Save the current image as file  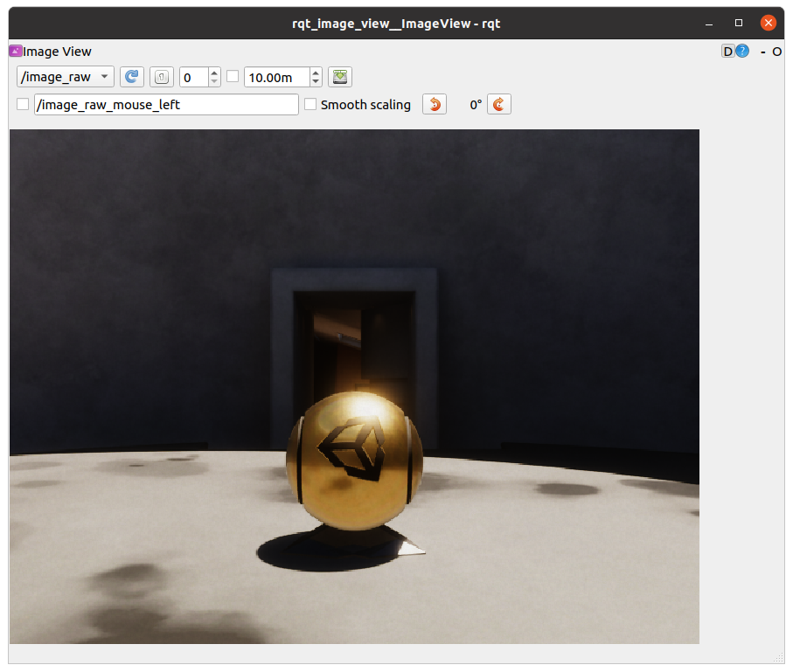click(x=340, y=77)
